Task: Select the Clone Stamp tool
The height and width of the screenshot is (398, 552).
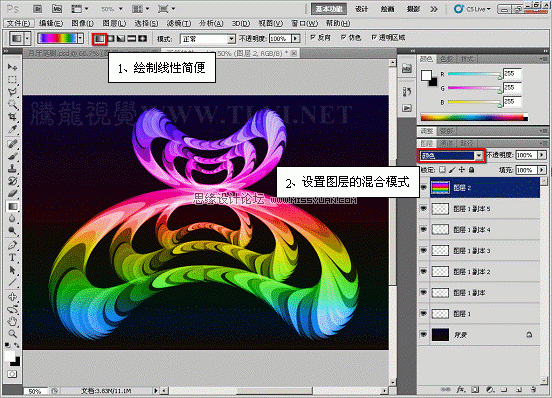Action: coord(12,168)
